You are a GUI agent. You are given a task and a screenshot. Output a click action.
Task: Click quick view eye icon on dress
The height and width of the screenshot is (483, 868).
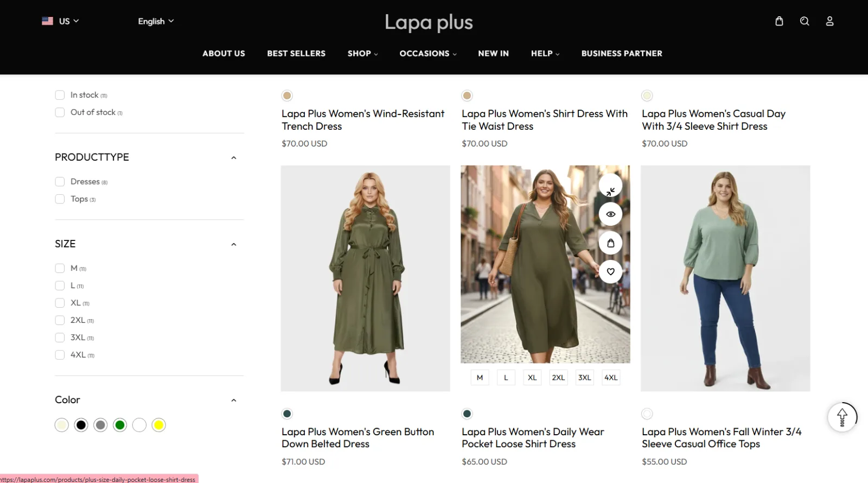(610, 214)
